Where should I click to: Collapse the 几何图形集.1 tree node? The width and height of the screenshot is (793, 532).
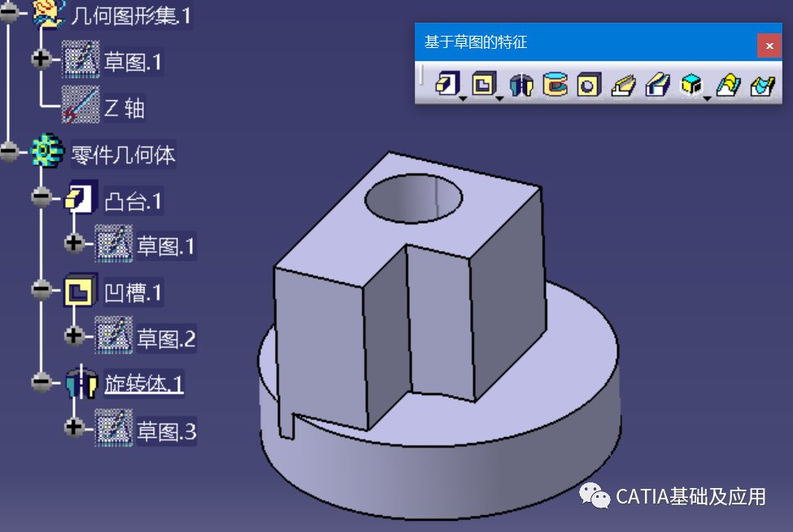click(x=9, y=13)
